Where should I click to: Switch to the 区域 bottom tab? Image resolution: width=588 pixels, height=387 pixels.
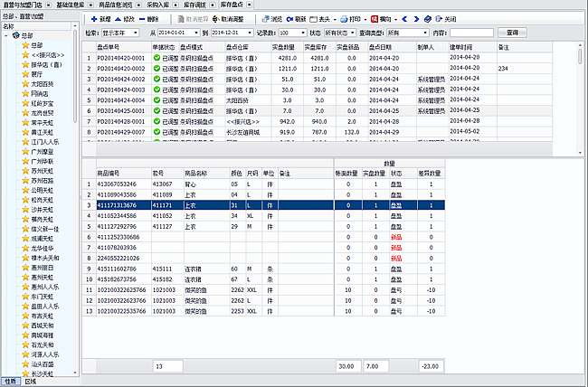30,382
